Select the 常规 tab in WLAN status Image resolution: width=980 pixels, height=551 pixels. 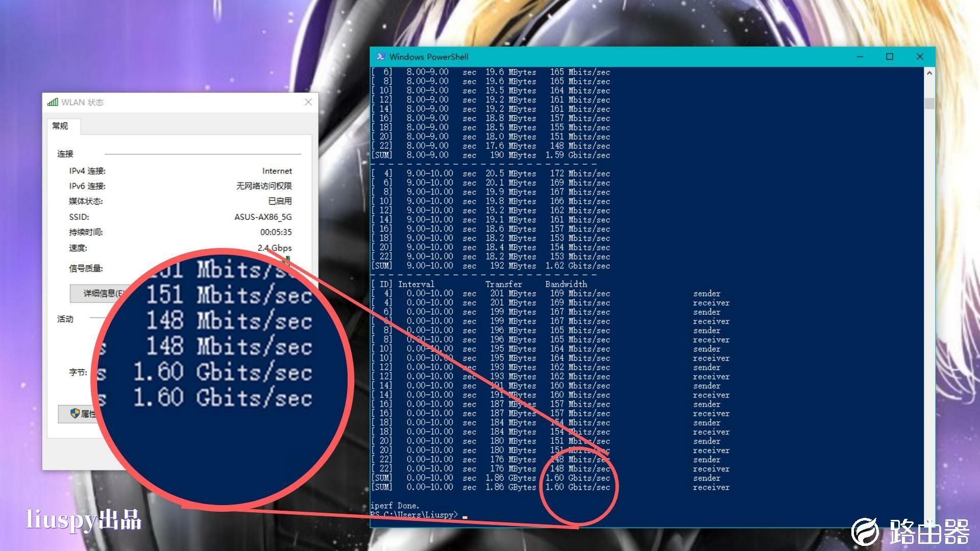pyautogui.click(x=60, y=126)
